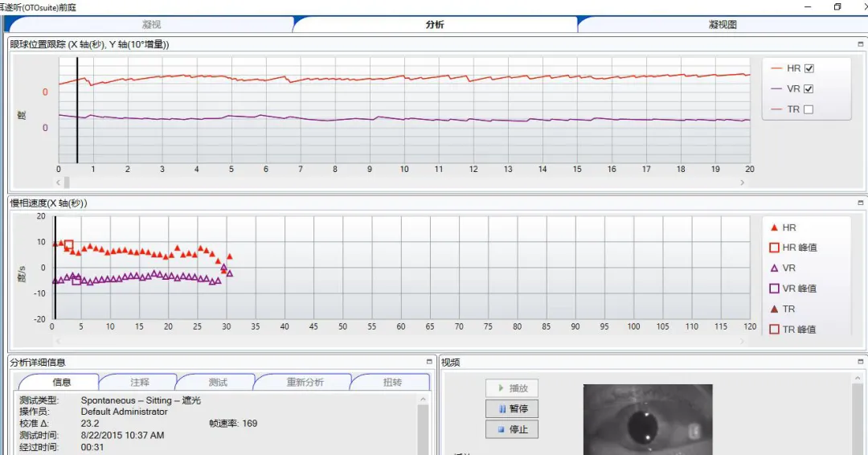Click the frame rate value 169

click(x=250, y=424)
